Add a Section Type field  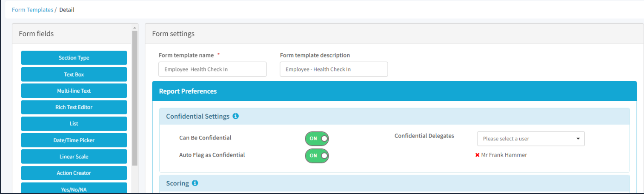[x=74, y=58]
